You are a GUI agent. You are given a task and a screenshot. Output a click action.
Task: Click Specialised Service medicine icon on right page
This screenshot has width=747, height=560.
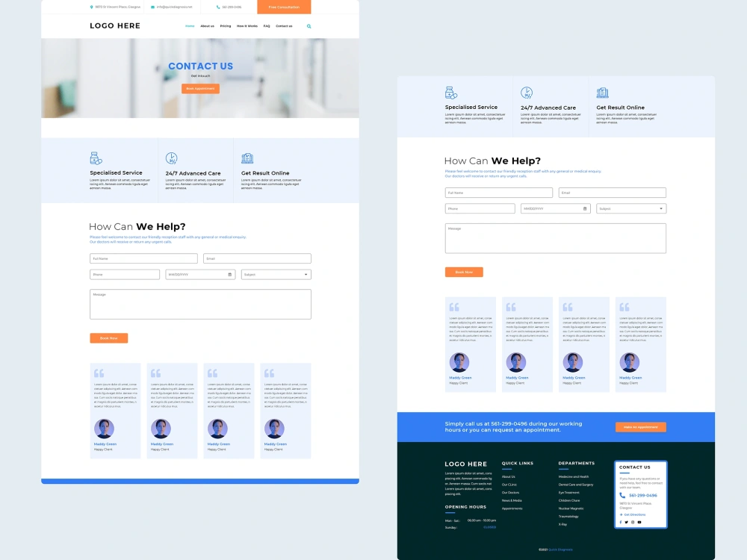point(451,93)
